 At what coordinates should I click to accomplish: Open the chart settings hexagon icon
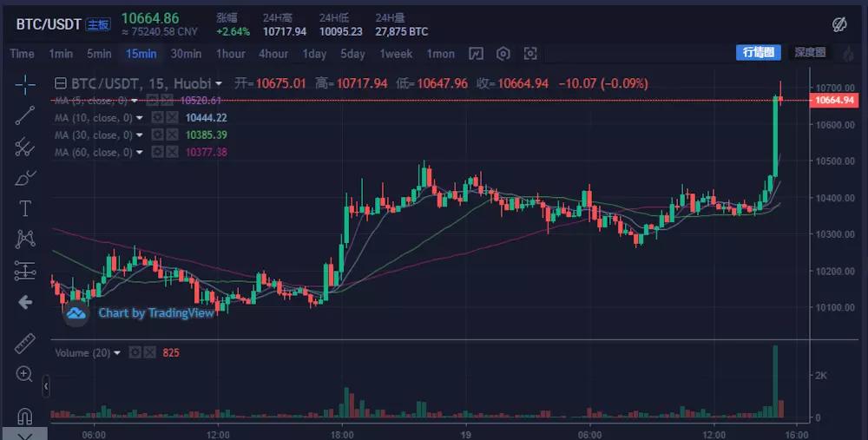coord(503,54)
